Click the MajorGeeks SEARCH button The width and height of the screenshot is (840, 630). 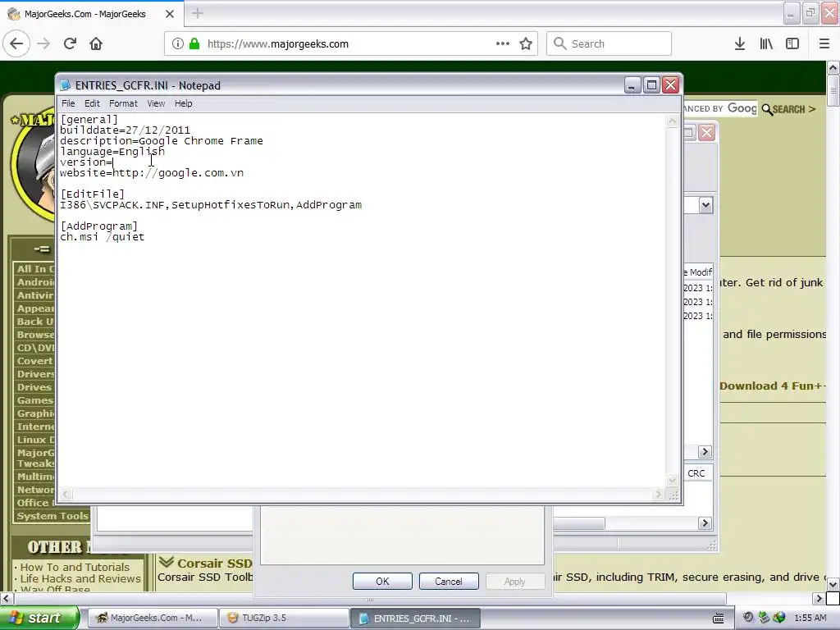click(x=788, y=109)
